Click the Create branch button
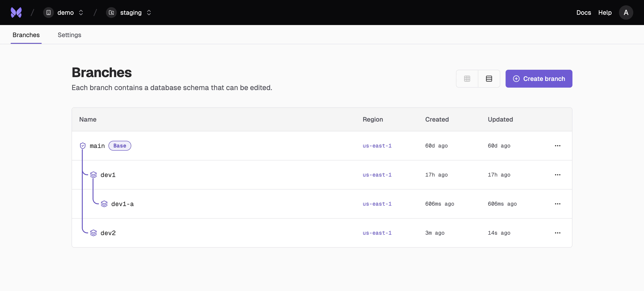The width and height of the screenshot is (644, 291). click(539, 78)
